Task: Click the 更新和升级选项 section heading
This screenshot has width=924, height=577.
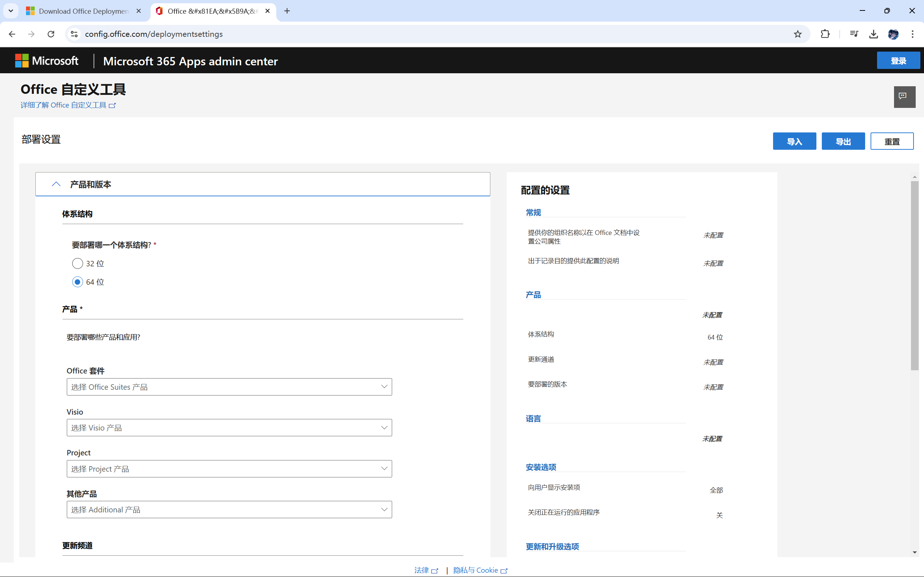Action: (552, 546)
